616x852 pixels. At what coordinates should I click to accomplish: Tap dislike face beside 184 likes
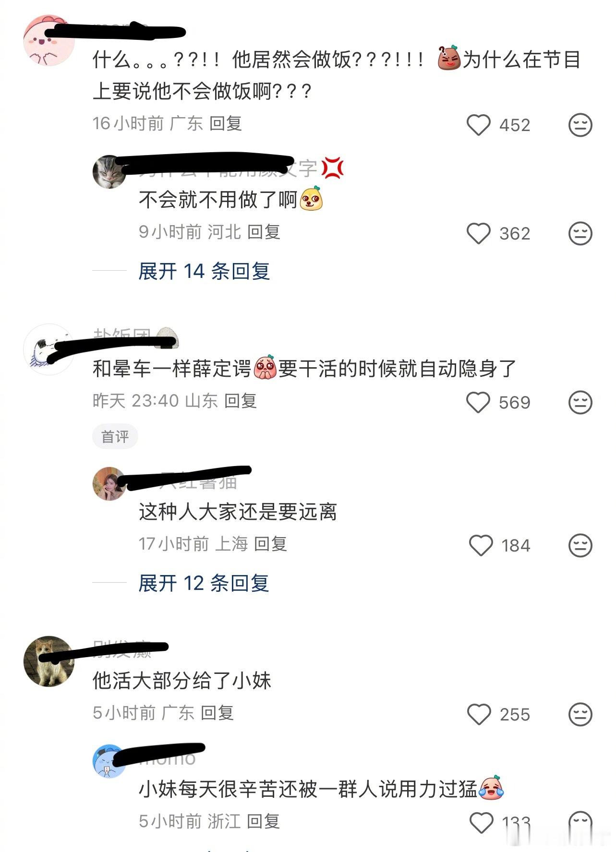pos(580,545)
